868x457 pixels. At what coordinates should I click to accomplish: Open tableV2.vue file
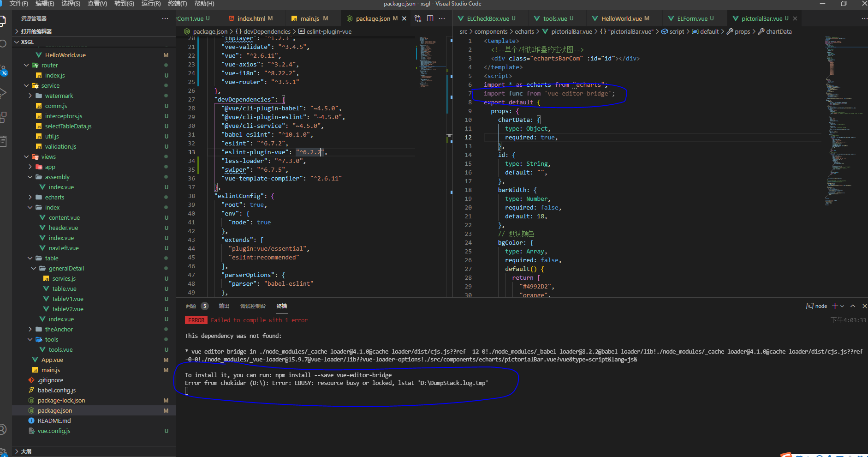tap(94, 309)
